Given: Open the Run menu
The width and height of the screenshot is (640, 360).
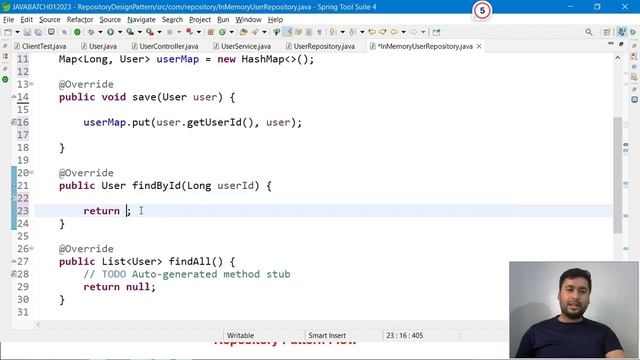Looking at the screenshot, I should [x=223, y=20].
